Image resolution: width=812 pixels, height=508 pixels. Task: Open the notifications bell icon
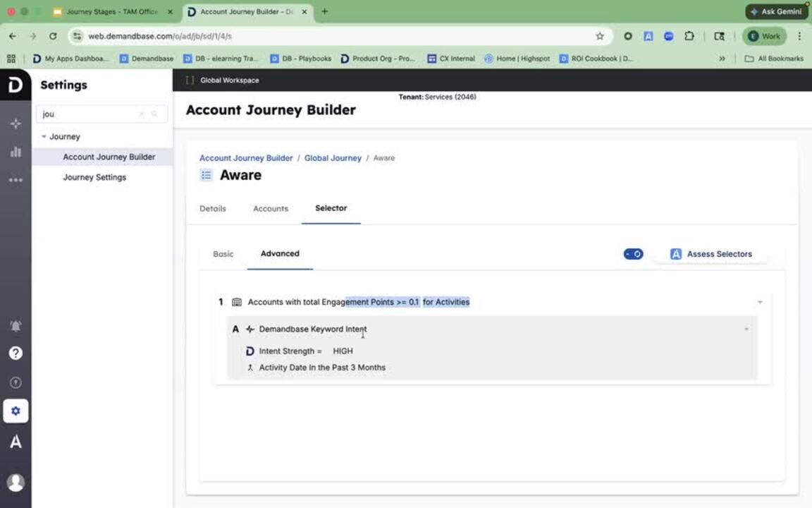[x=16, y=325]
